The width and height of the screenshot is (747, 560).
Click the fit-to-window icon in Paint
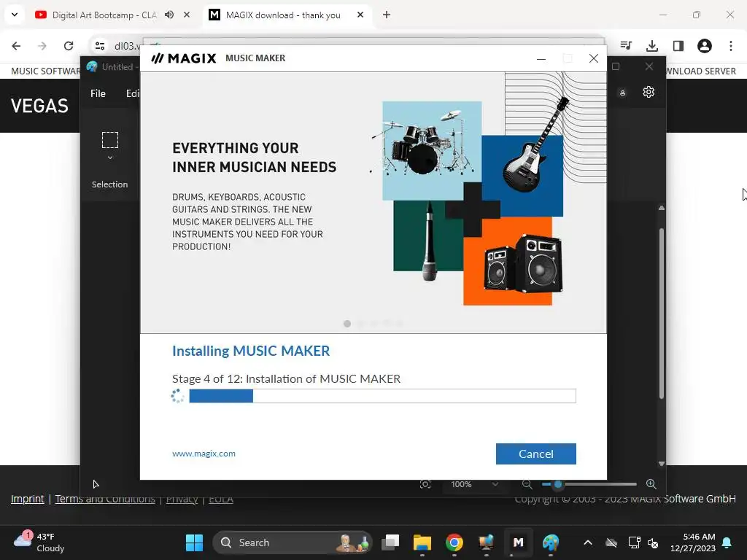click(425, 484)
